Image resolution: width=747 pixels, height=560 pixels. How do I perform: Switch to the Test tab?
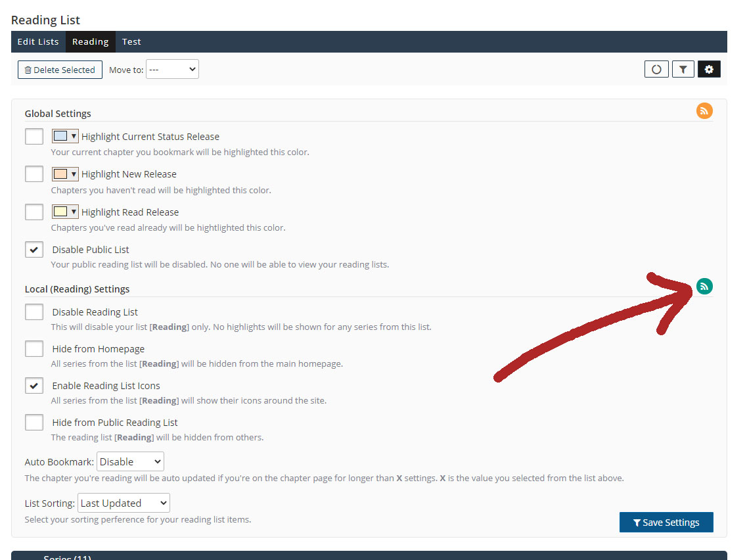131,41
